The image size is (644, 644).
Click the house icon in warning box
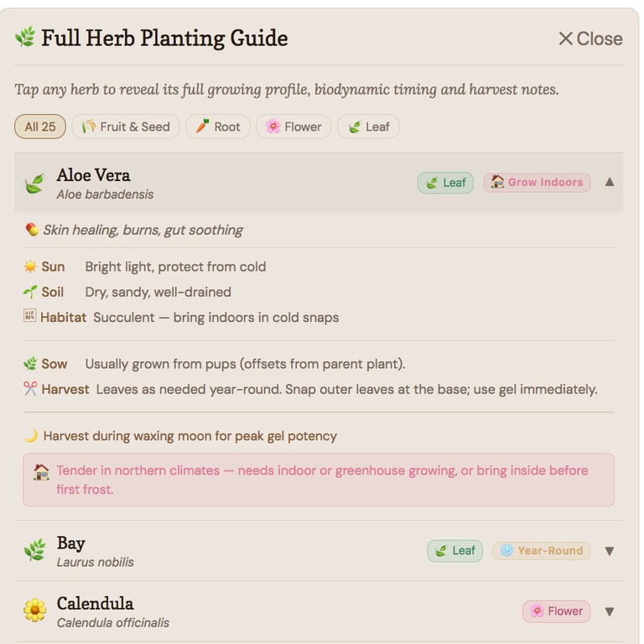(x=40, y=471)
